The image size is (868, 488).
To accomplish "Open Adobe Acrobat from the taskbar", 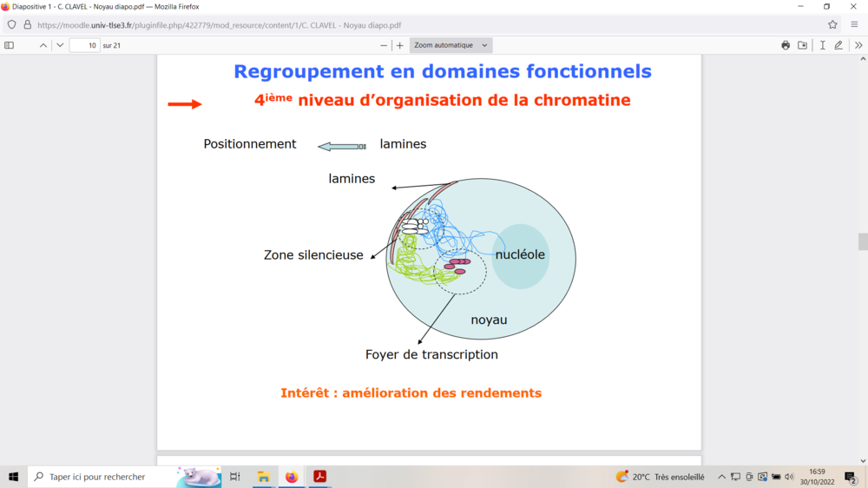I will [319, 477].
